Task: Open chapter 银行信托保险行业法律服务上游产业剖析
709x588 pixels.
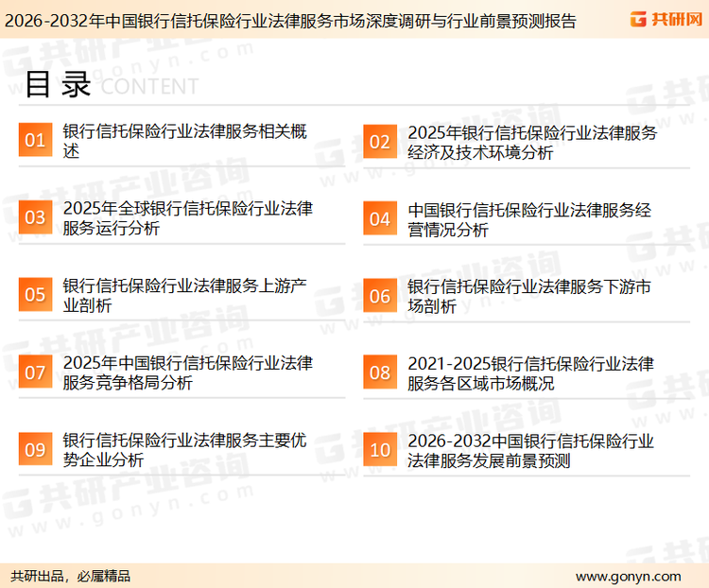Action: [x=184, y=295]
